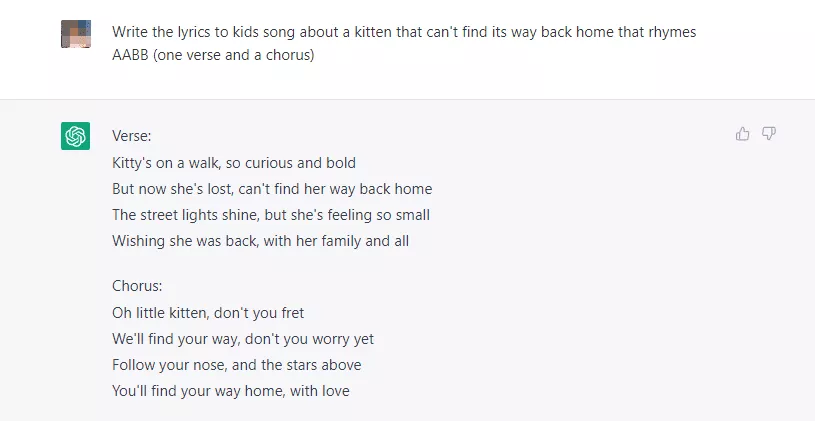Click the thumbs up icon
The image size is (815, 421).
coord(742,134)
